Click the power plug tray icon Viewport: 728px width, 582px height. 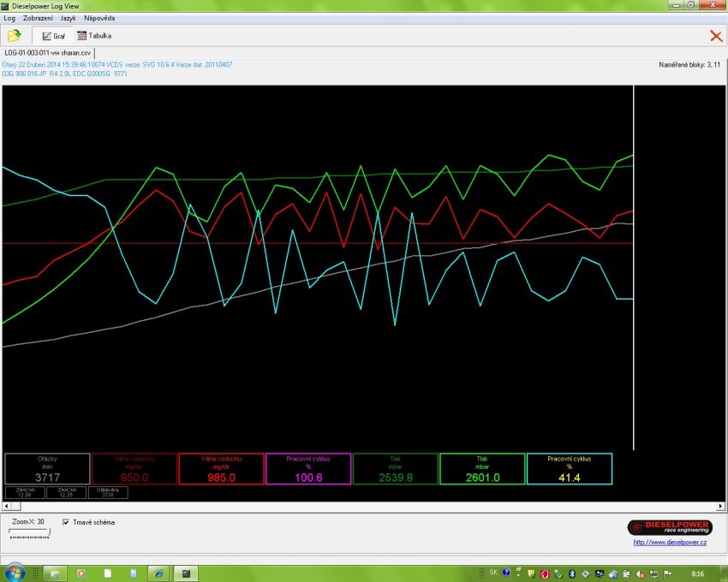(626, 574)
